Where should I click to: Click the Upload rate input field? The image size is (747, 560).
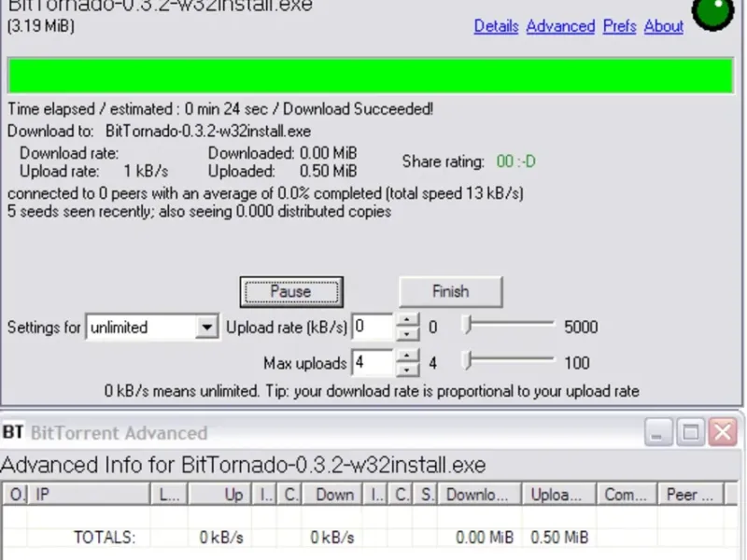373,327
